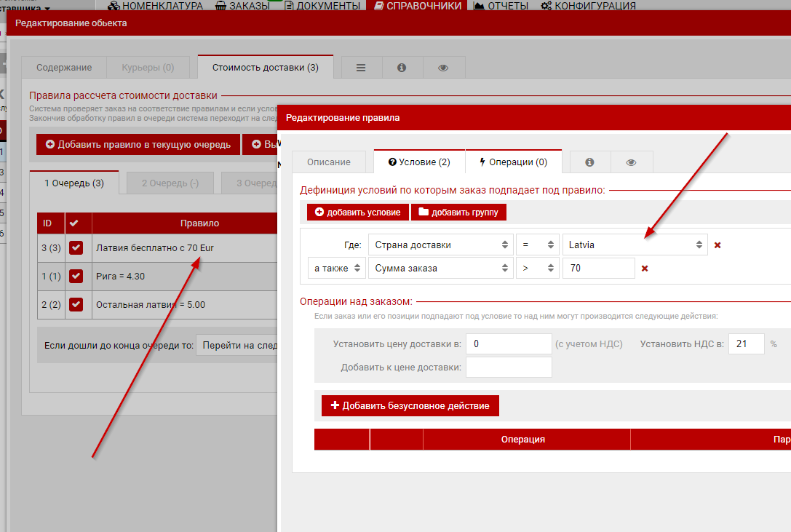Open the hamburger list icon tab
The width and height of the screenshot is (791, 532).
pos(361,68)
